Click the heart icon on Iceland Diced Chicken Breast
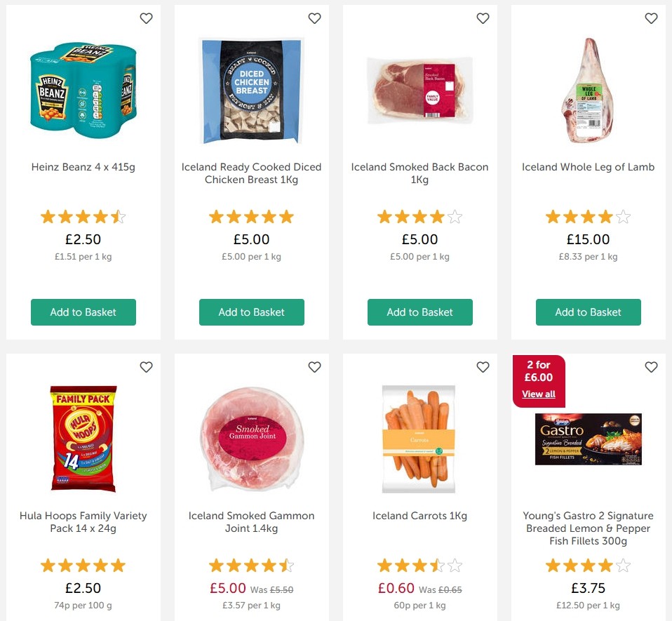 pos(314,18)
